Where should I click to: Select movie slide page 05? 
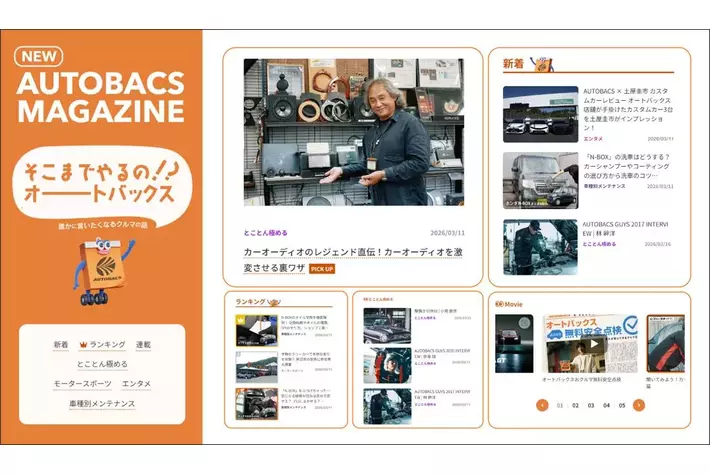point(621,406)
